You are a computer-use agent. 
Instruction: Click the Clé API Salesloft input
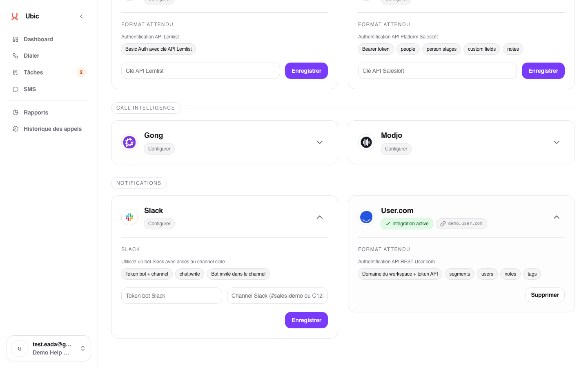[x=437, y=71]
